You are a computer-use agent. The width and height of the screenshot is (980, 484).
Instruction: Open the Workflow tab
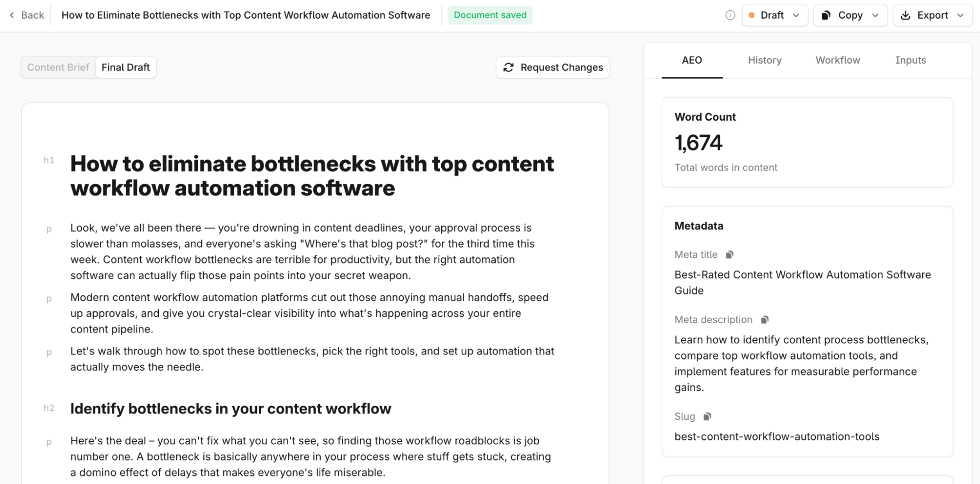point(837,60)
